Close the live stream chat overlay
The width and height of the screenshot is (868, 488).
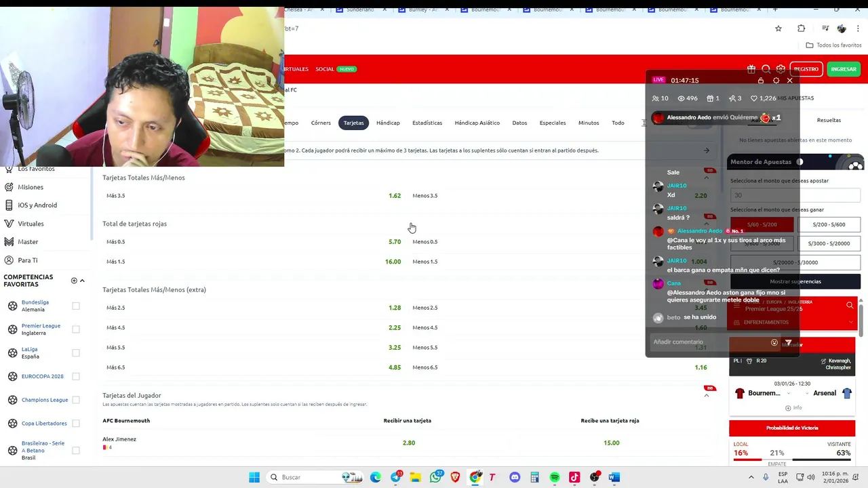[x=789, y=80]
